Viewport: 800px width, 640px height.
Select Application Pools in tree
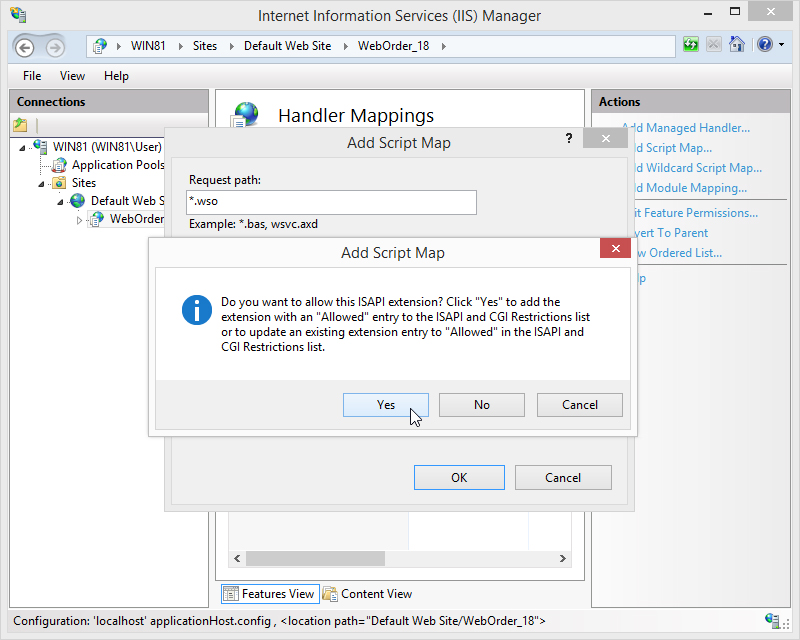click(x=118, y=165)
